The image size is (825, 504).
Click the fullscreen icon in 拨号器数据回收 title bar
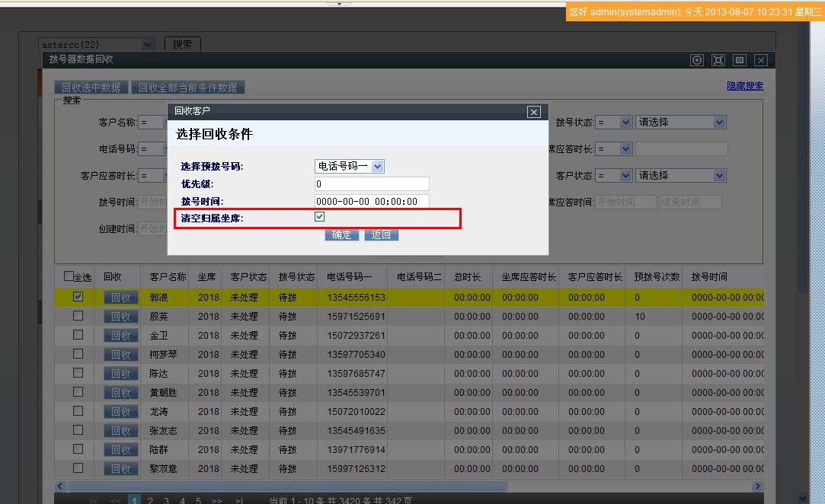coord(718,60)
